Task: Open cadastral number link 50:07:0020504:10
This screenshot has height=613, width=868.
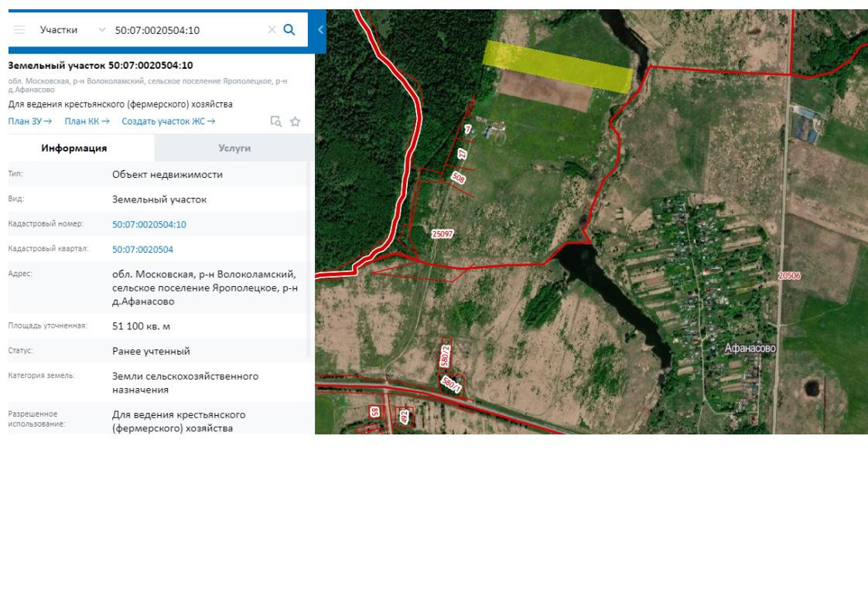Action: [x=149, y=225]
